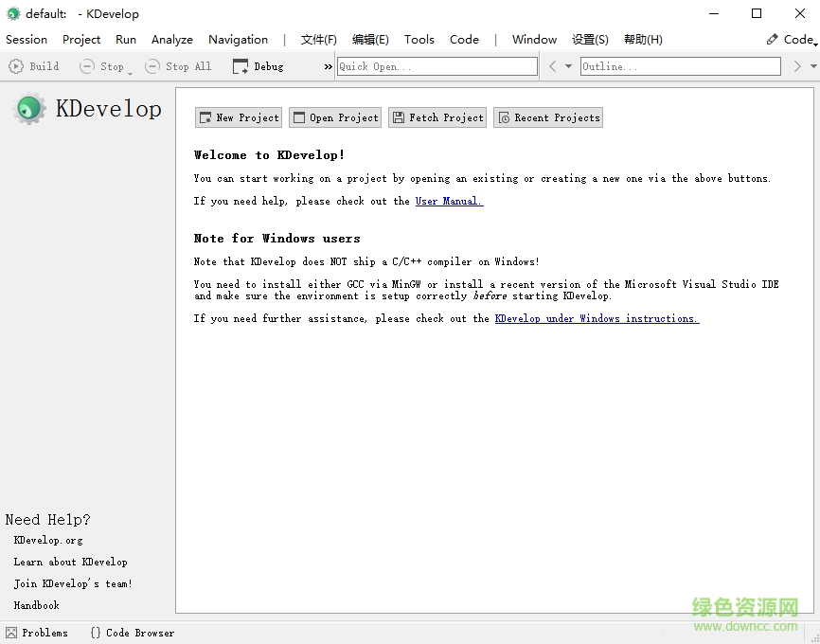Maximize the KDevelop window
This screenshot has height=644, width=820.
[x=757, y=13]
